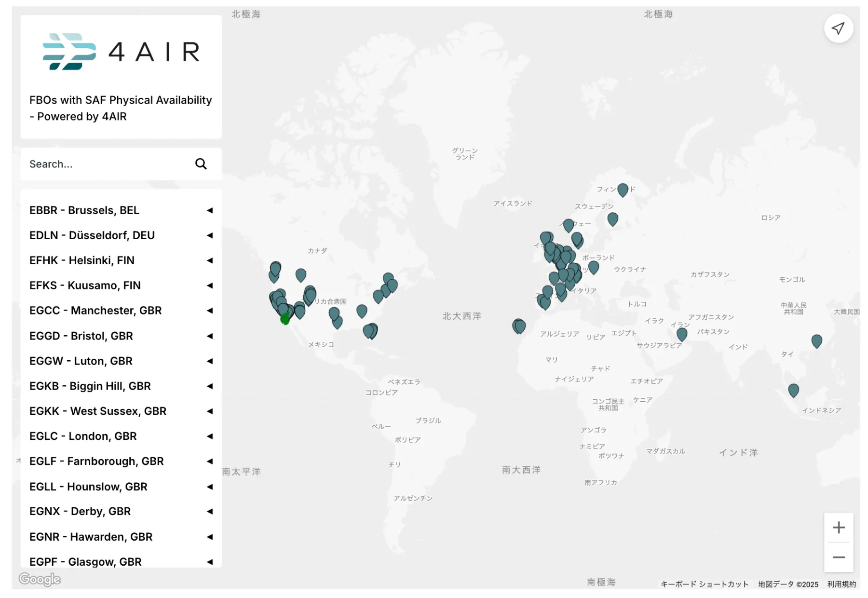
Task: Expand the EDLN - Düsseldorf arrow
Action: [210, 235]
